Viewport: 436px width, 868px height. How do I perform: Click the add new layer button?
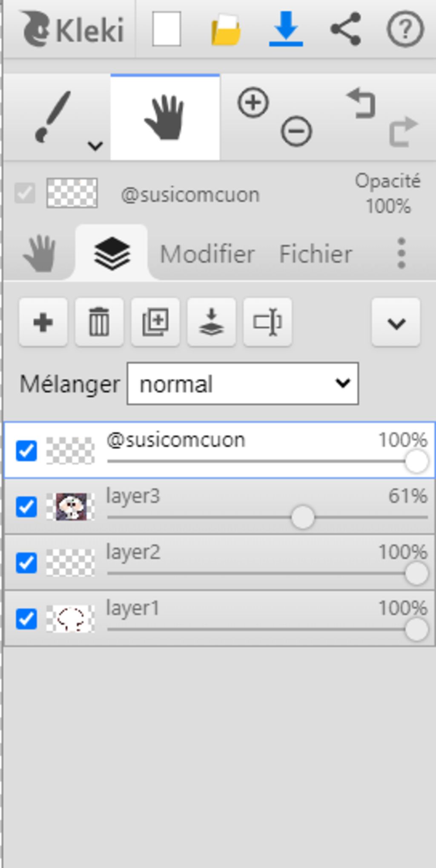coord(43,322)
